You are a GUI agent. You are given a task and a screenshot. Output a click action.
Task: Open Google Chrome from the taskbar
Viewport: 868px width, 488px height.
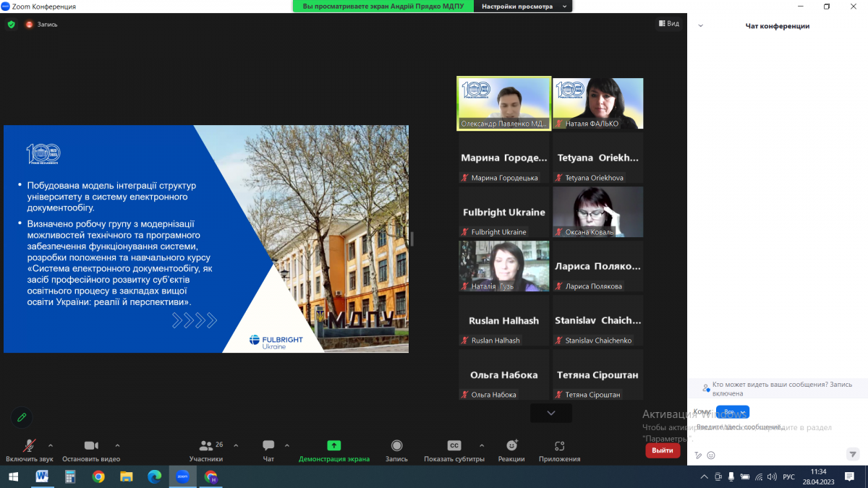click(98, 476)
